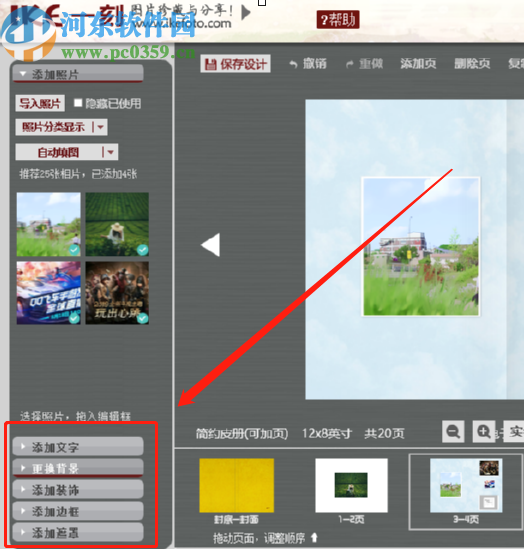Select the 玩出心跳 game poster thumbnail

coord(117,293)
